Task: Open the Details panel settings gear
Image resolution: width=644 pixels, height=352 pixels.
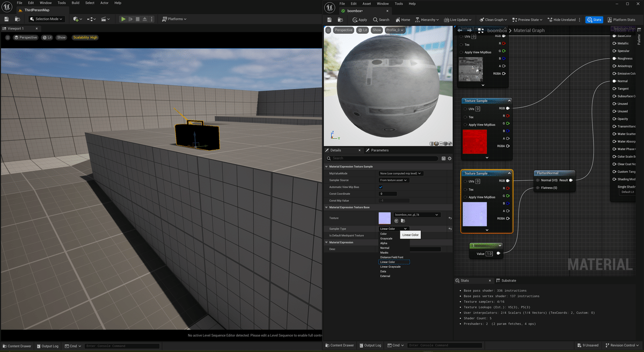Action: [x=449, y=158]
